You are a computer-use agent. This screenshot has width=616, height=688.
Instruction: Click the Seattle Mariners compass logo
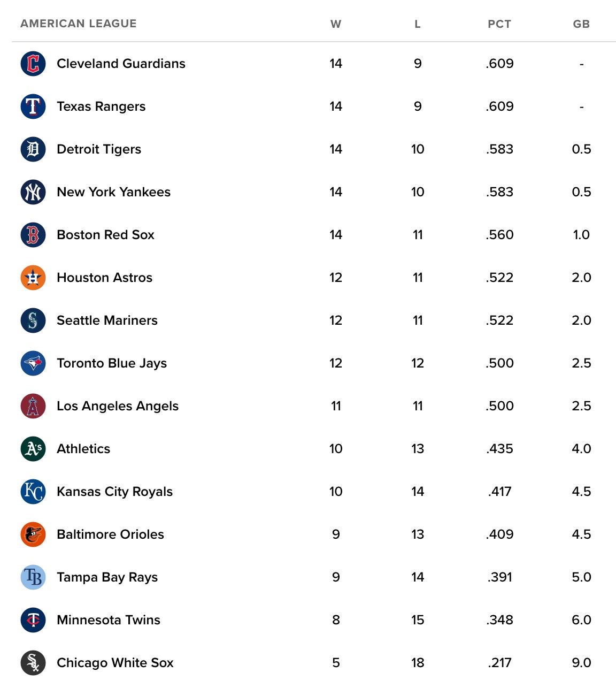tap(33, 320)
